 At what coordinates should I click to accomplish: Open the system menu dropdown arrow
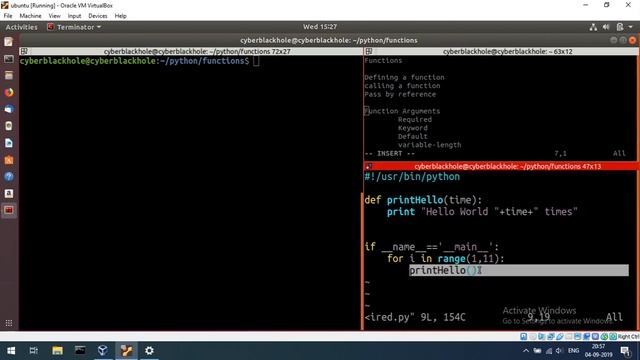tap(631, 27)
